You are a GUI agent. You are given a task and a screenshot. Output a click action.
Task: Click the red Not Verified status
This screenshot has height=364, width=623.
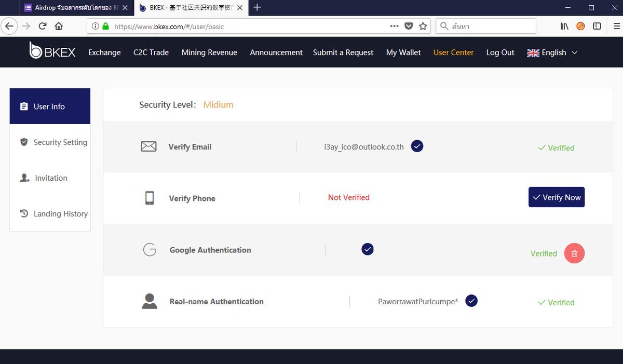[349, 197]
